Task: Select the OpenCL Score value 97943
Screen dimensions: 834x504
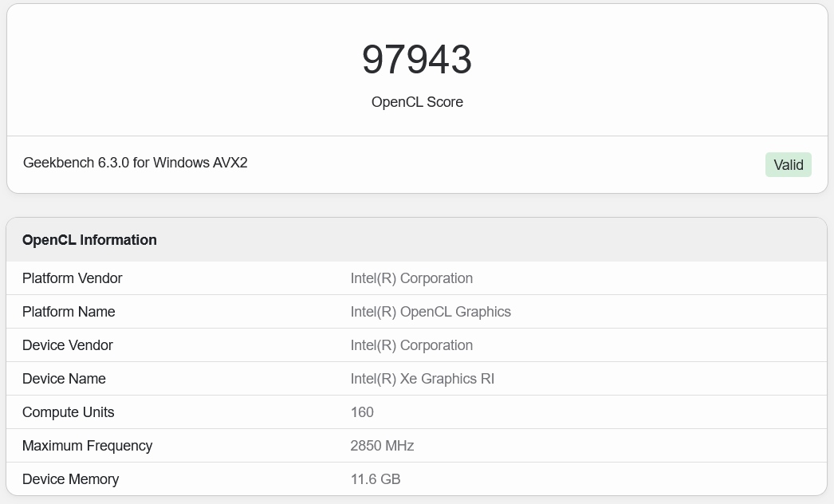Action: [x=417, y=58]
